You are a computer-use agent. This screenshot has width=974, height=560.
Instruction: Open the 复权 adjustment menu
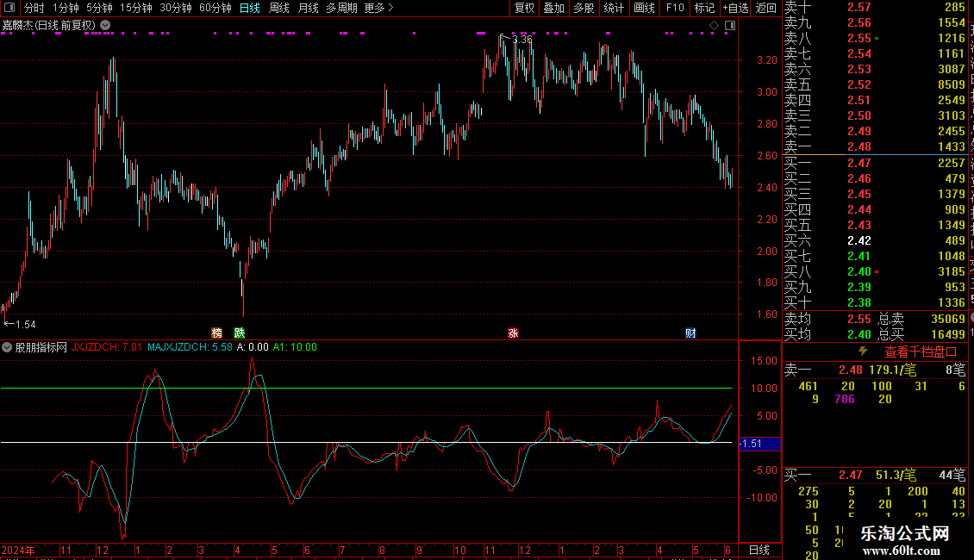[524, 8]
